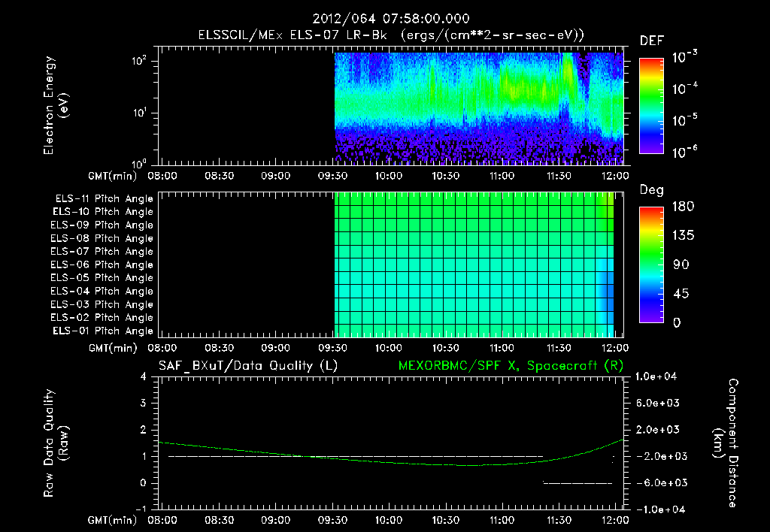Click the Electron Energy (eV) axis label

(x=56, y=105)
